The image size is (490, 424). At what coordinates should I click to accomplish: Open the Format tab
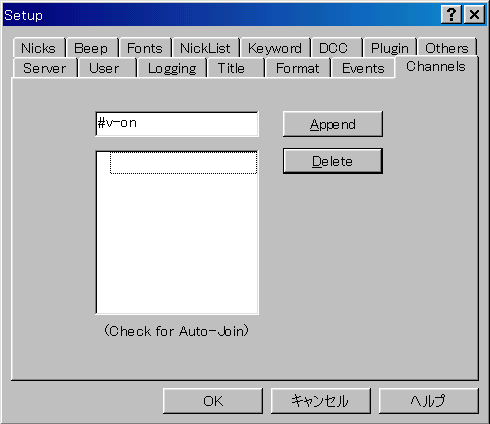coord(297,68)
